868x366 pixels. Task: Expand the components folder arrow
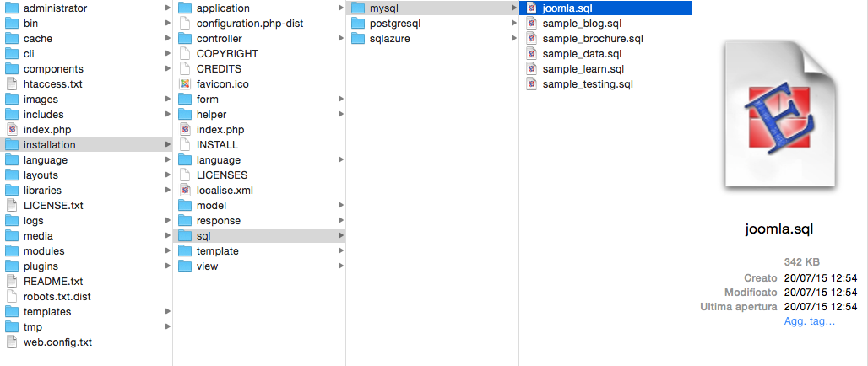168,69
